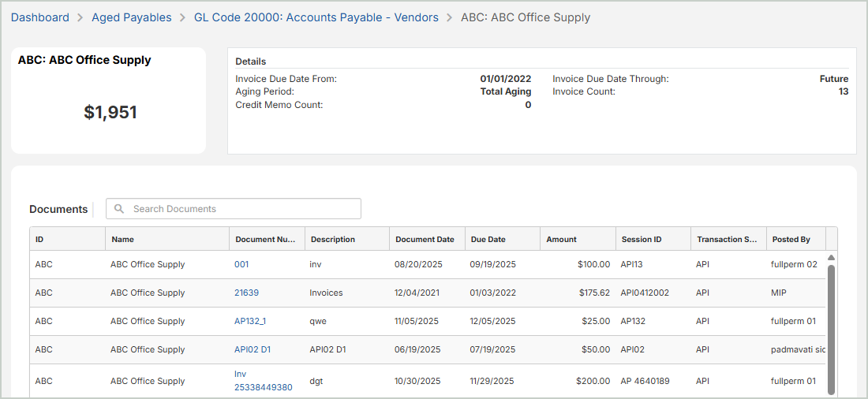
Task: Sort table by ID column header
Action: tap(39, 239)
